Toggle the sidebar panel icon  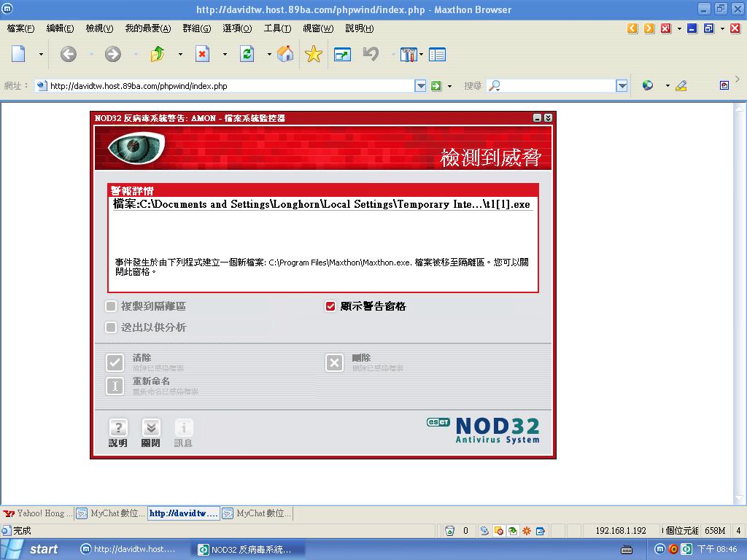pyautogui.click(x=437, y=55)
